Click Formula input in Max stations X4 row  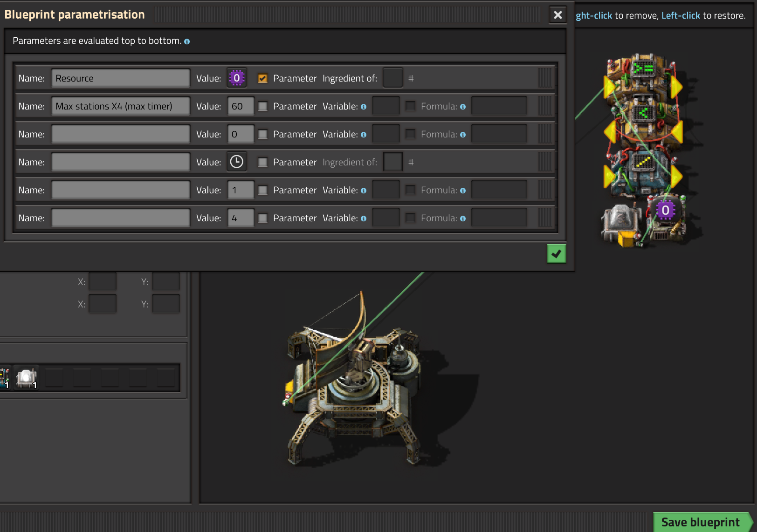pyautogui.click(x=499, y=106)
